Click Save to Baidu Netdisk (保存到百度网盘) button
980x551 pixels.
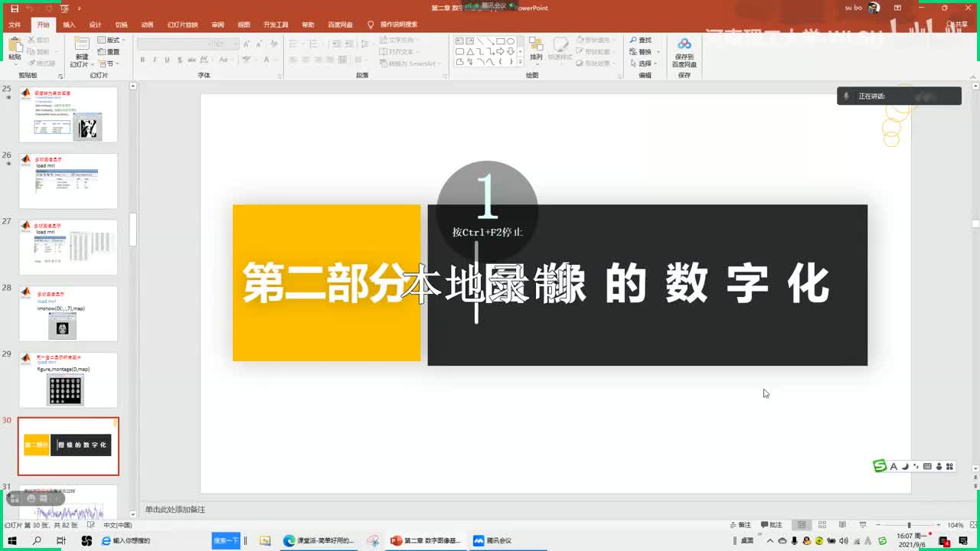684,51
